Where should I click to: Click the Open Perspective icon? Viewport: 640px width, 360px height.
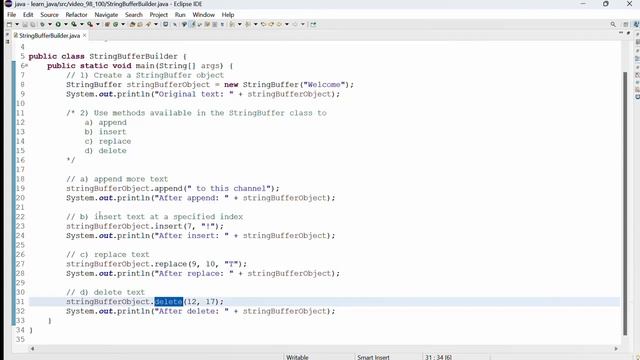click(626, 24)
